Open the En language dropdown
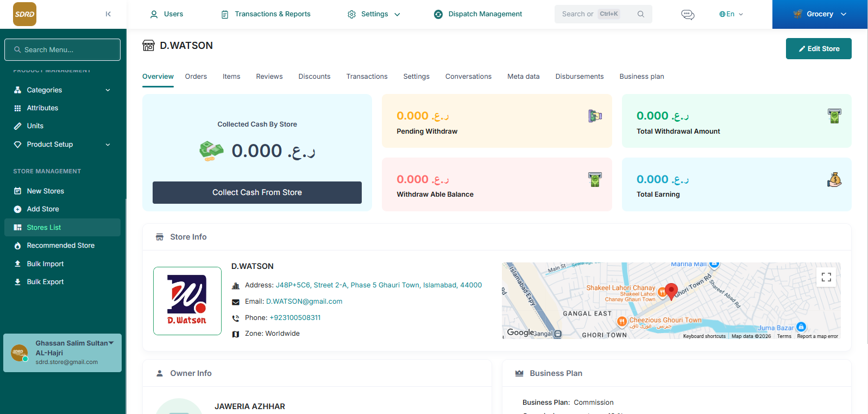Screen dimensions: 868x414 pyautogui.click(x=731, y=14)
